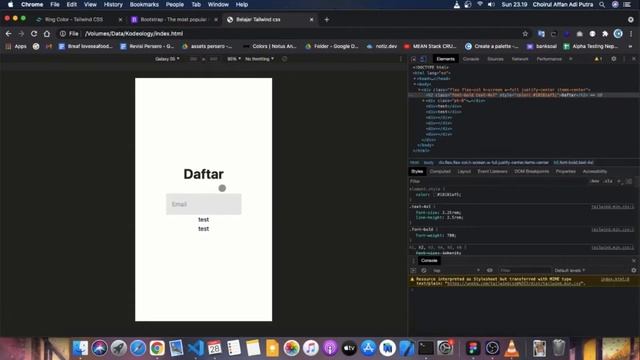Expand the pt-8 div in the DOM tree
This screenshot has width=640, height=360.
pyautogui.click(x=424, y=100)
